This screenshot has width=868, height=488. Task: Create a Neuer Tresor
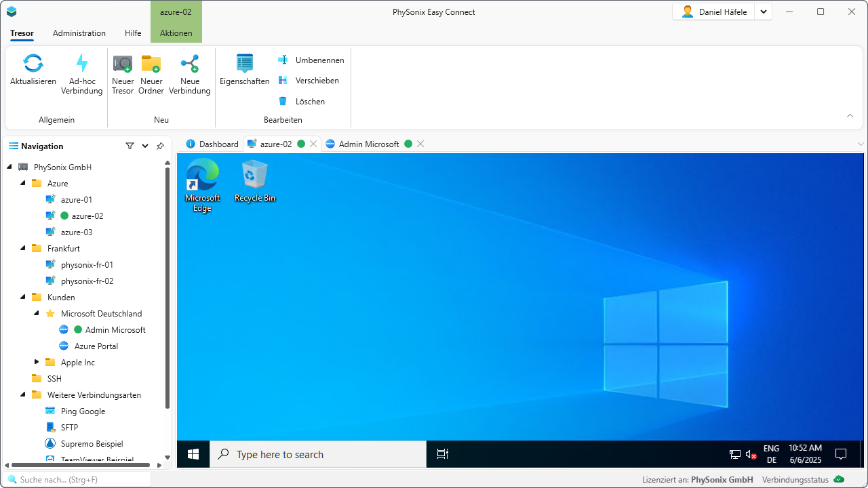point(123,75)
